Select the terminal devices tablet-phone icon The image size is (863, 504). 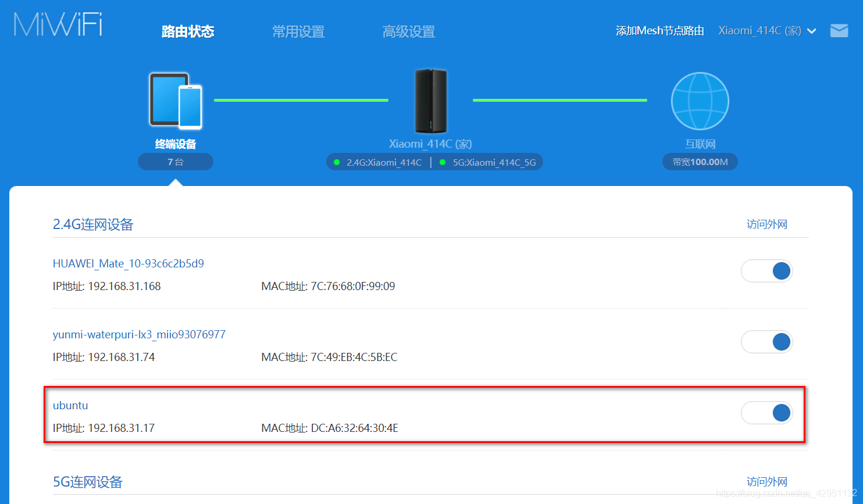point(176,101)
